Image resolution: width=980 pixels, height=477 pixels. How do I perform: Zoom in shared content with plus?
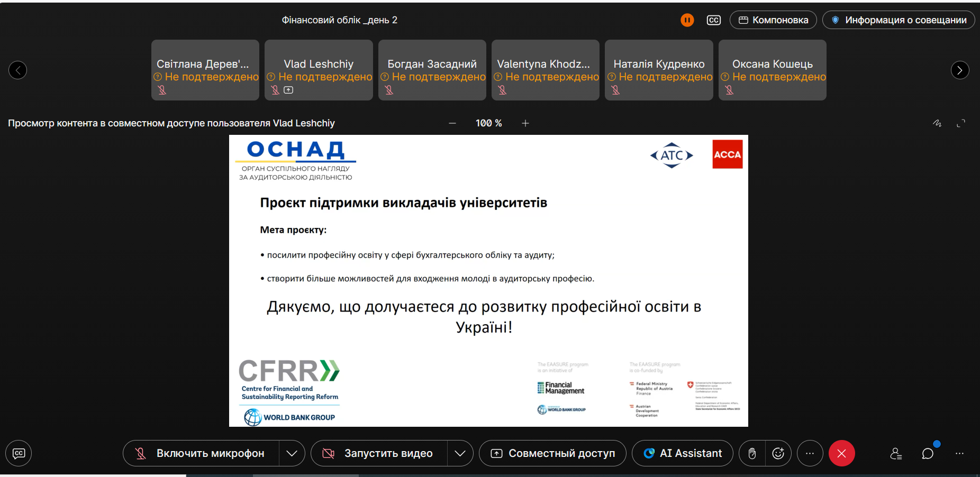(x=525, y=123)
